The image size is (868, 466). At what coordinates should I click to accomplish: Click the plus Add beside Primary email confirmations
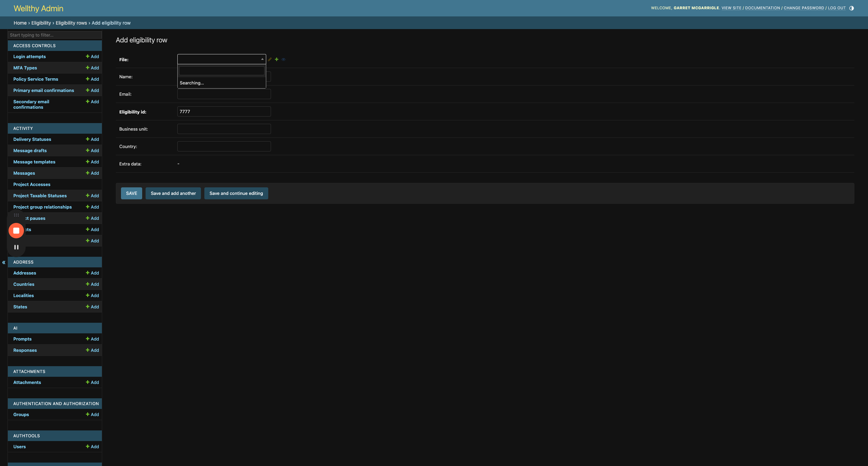tap(92, 91)
